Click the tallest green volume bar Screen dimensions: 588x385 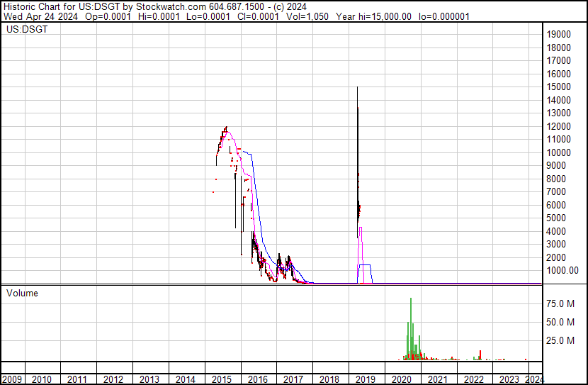411,329
